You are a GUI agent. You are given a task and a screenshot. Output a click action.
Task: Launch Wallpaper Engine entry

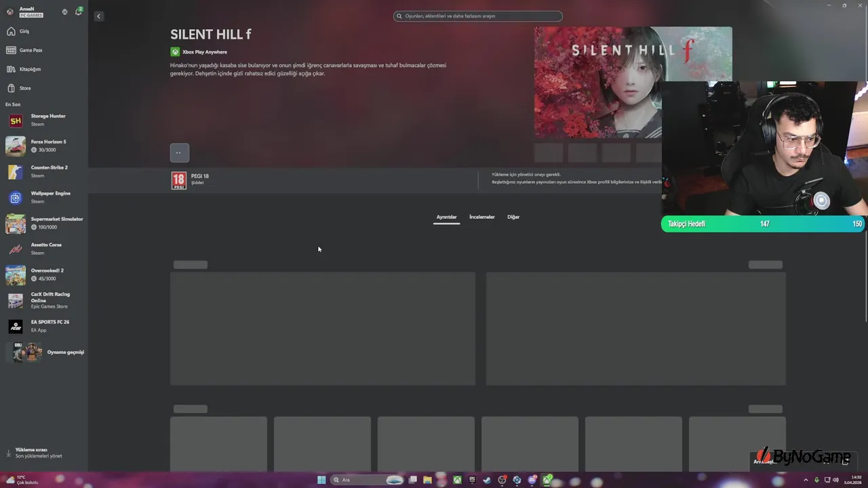44,197
